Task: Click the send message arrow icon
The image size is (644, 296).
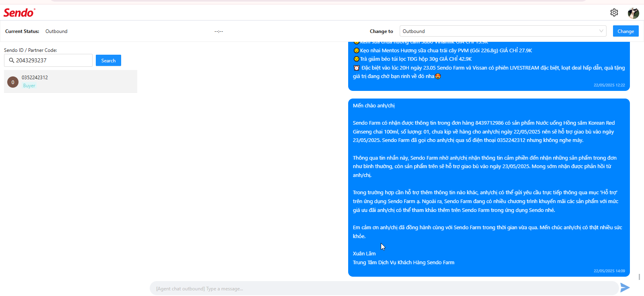Action: point(625,288)
